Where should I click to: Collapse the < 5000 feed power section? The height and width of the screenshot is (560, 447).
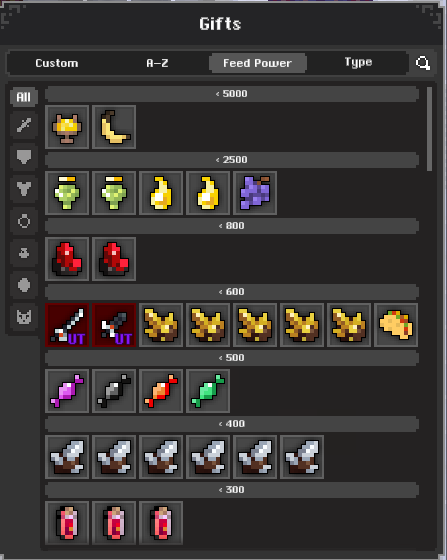[x=232, y=94]
